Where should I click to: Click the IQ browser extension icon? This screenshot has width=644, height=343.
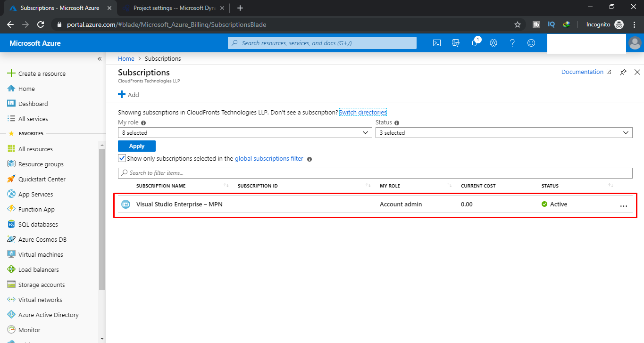(x=551, y=24)
